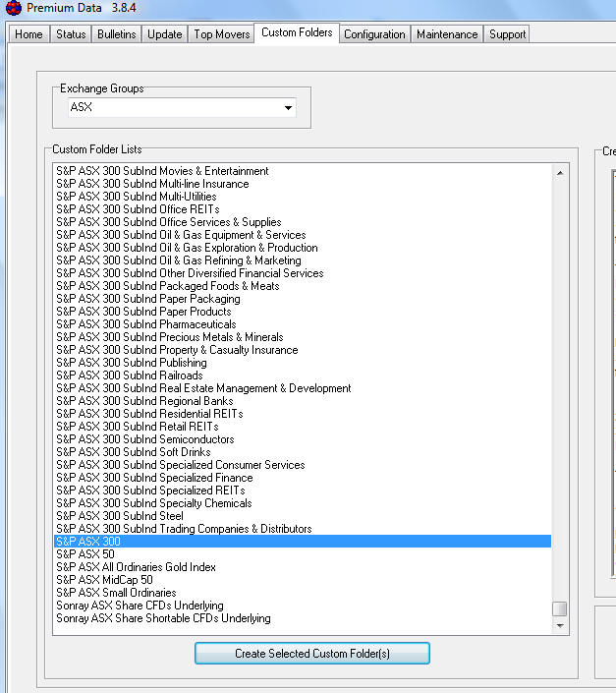
Task: Select SubInd Regional Banks list item
Action: coord(303,401)
